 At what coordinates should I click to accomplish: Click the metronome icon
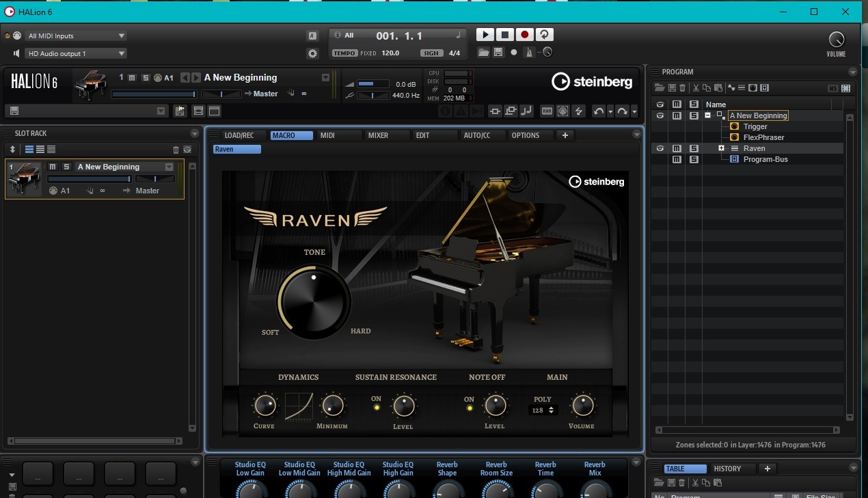(x=529, y=52)
